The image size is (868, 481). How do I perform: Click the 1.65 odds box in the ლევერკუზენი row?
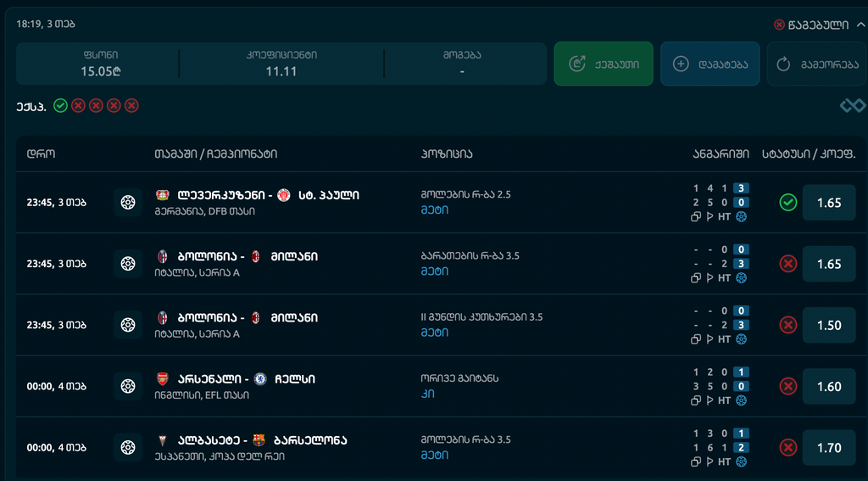click(829, 202)
